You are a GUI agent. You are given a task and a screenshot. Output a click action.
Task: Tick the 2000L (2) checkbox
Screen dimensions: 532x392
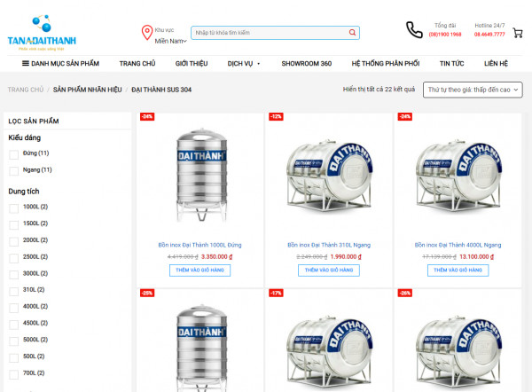pyautogui.click(x=14, y=241)
